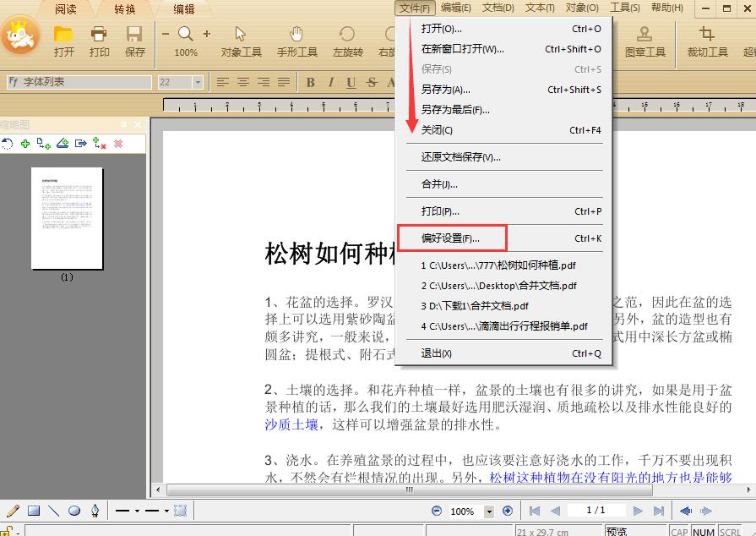Toggle underline formatting
The image size is (756, 536).
(351, 83)
